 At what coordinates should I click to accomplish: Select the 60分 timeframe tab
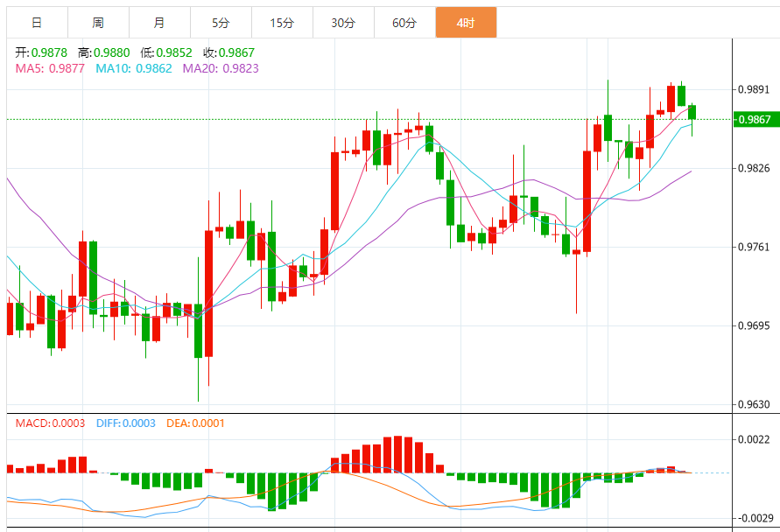pos(404,23)
